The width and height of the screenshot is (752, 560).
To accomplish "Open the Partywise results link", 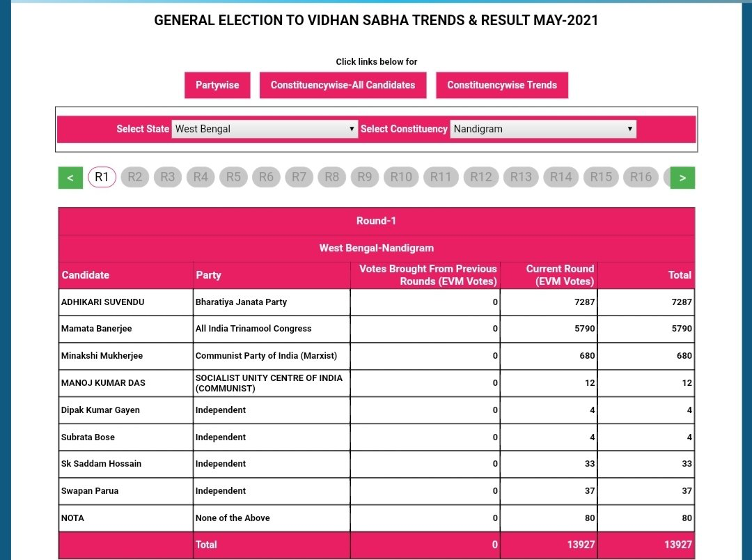I will [x=217, y=85].
